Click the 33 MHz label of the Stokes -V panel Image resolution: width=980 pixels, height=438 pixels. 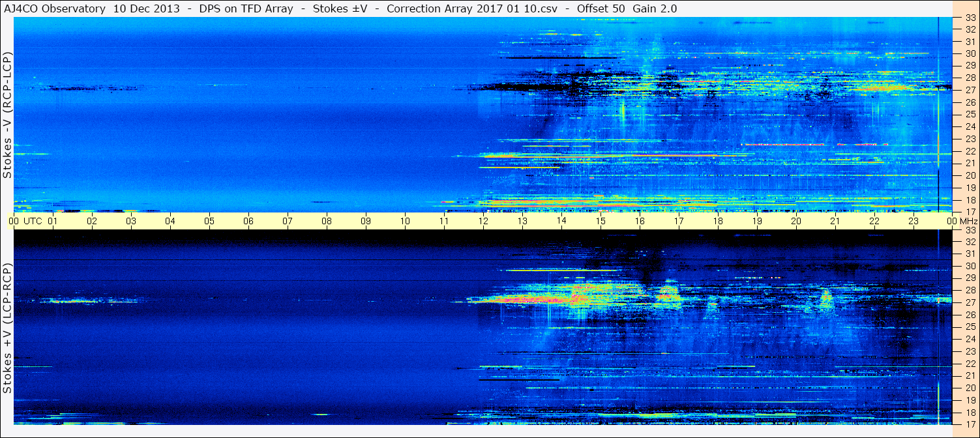970,18
